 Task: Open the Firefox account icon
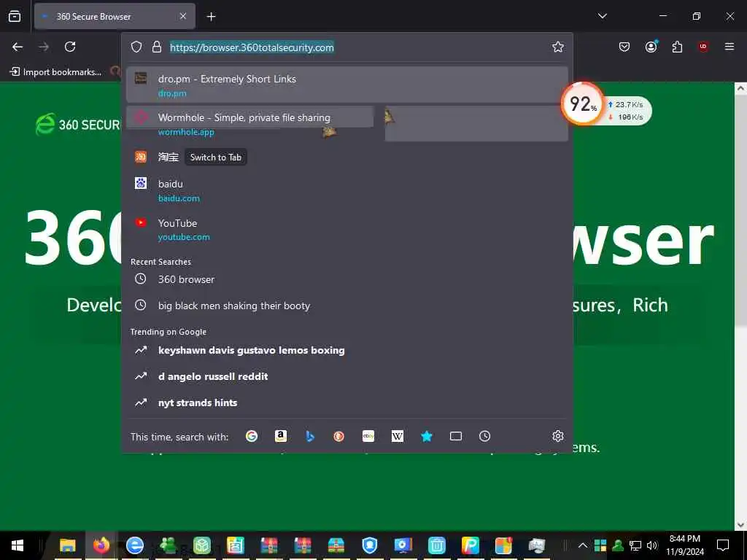(651, 47)
